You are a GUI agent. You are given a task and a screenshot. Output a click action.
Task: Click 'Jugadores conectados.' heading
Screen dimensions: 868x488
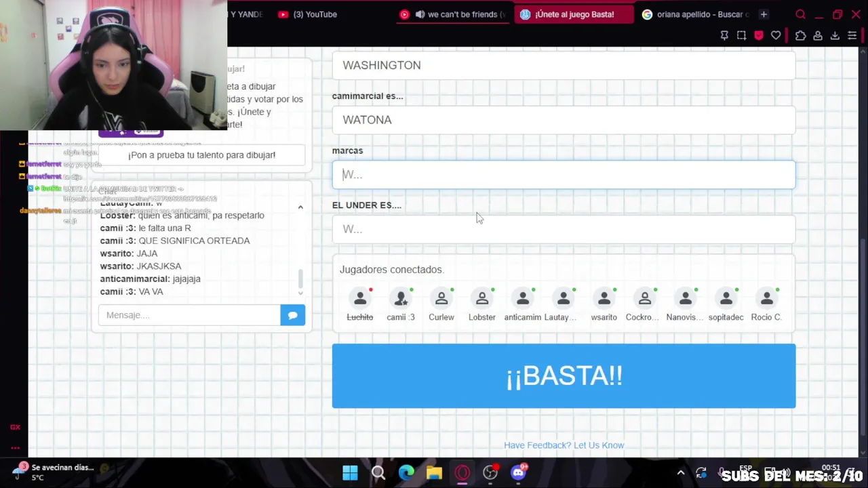(x=391, y=270)
